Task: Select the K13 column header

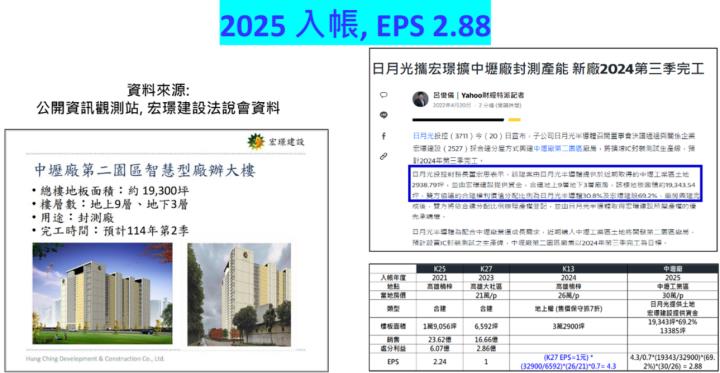Action: tap(568, 268)
